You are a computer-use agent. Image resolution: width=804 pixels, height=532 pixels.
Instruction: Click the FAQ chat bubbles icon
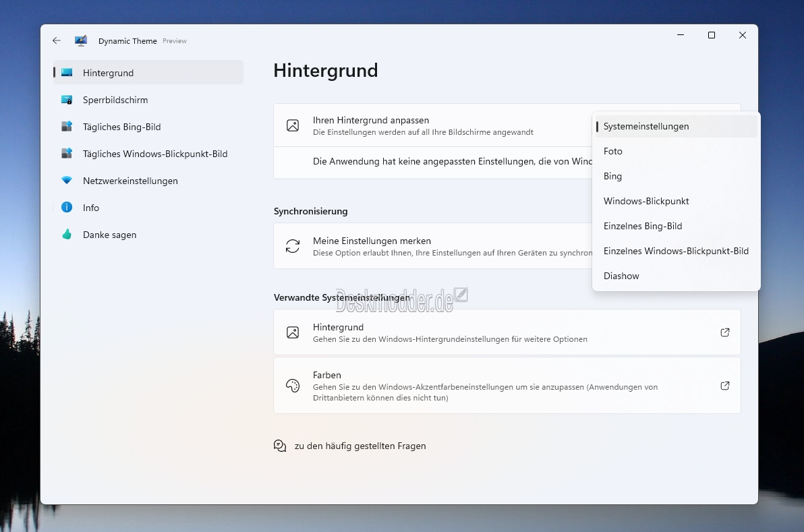tap(280, 446)
